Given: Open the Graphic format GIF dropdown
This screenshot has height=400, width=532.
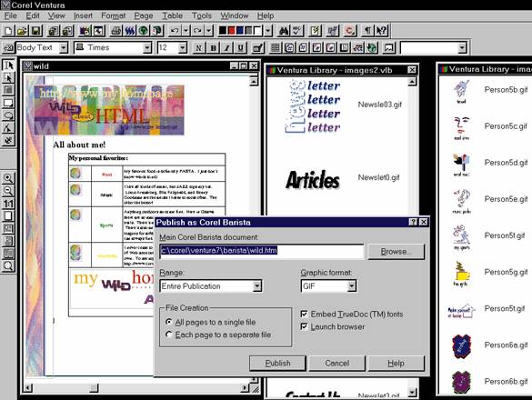Looking at the screenshot, I should point(352,286).
